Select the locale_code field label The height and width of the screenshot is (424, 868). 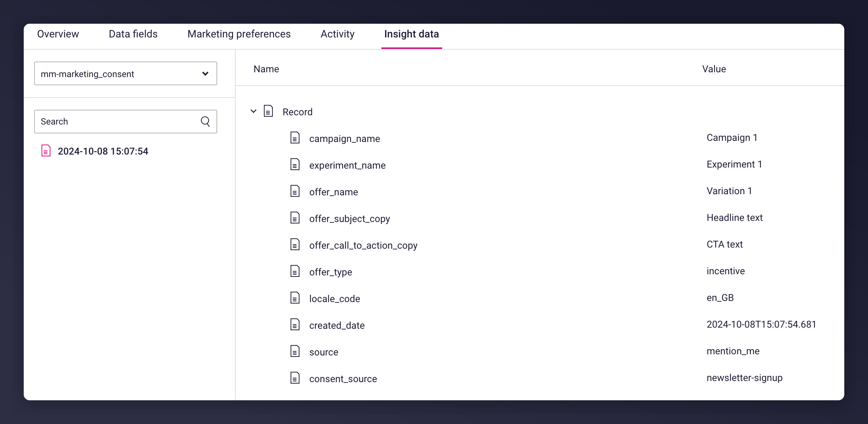pos(335,299)
